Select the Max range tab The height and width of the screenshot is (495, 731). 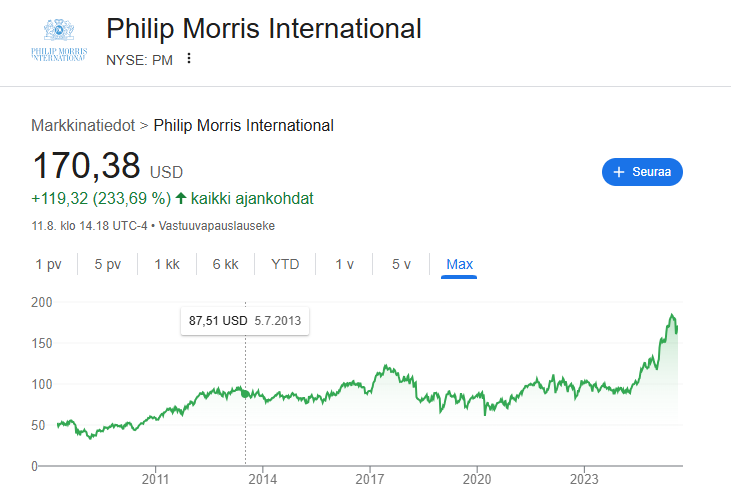click(x=459, y=264)
